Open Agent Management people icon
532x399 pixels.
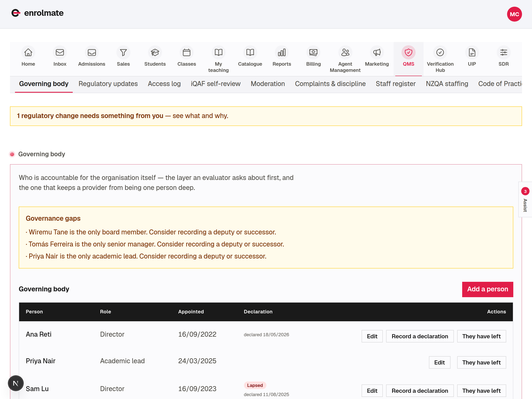click(345, 52)
